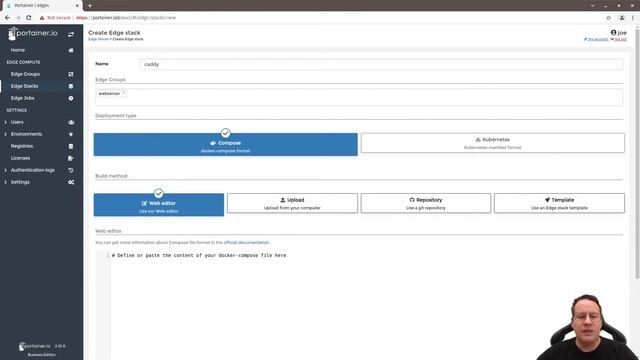640x360 pixels.
Task: Open Licenses in the sidebar
Action: 20,158
